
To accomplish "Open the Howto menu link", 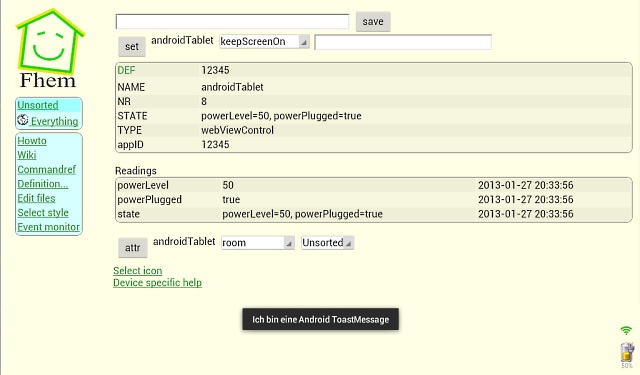I will point(32,141).
